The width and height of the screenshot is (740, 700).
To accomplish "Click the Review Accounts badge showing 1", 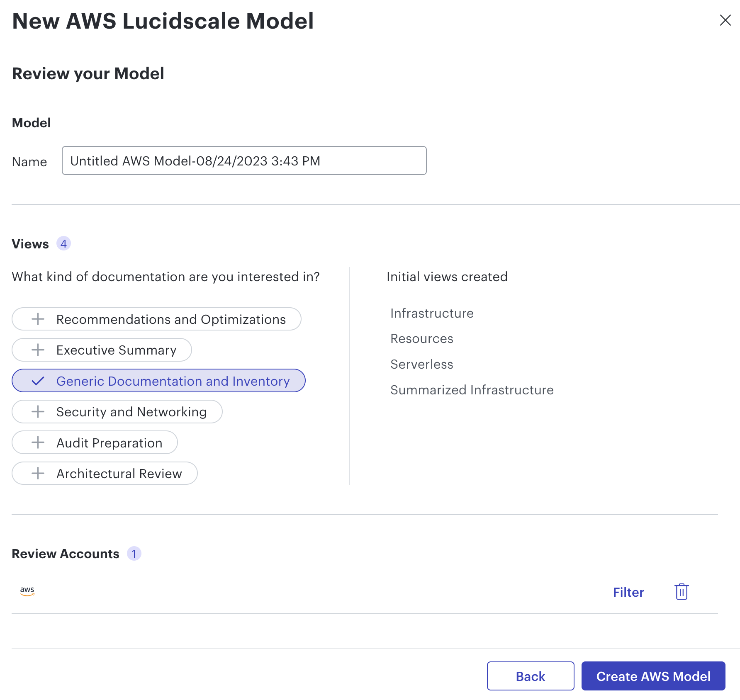I will (x=134, y=553).
